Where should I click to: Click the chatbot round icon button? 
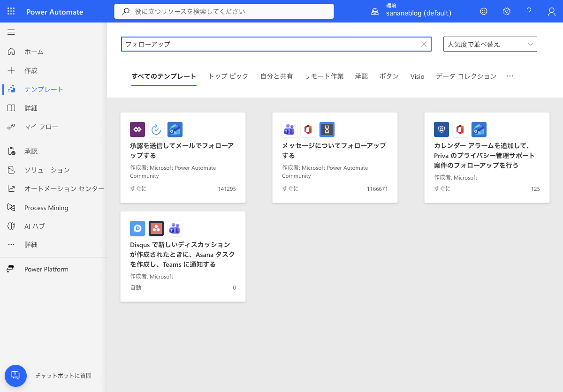[x=15, y=376]
